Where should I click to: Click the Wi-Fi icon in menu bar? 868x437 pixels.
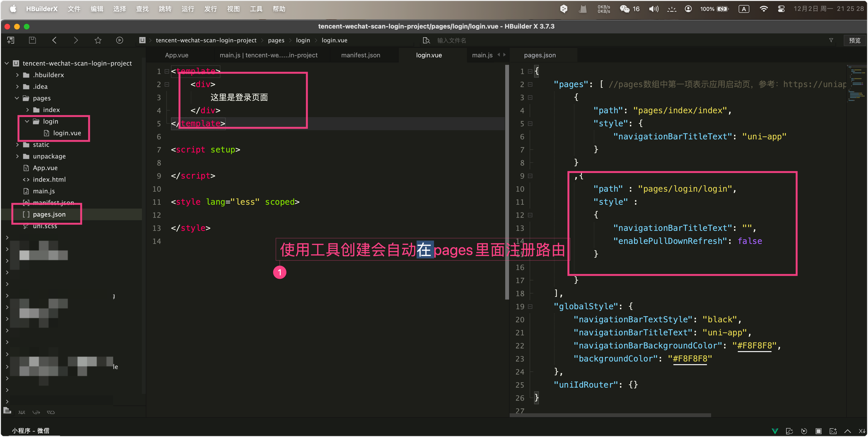coord(764,9)
